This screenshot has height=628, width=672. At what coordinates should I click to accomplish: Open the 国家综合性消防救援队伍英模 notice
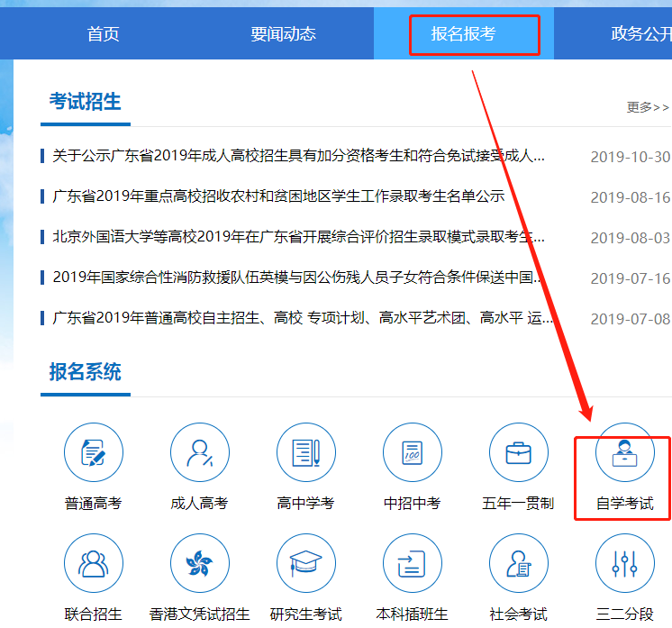tap(297, 278)
